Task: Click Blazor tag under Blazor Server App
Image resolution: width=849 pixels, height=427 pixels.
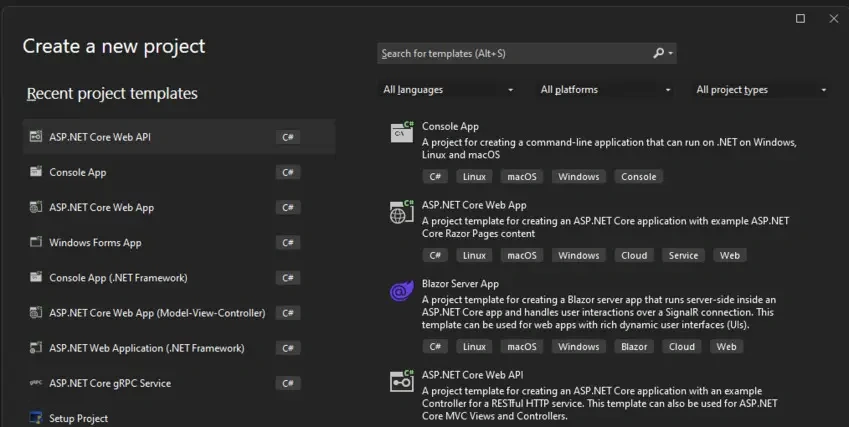Action: (634, 346)
